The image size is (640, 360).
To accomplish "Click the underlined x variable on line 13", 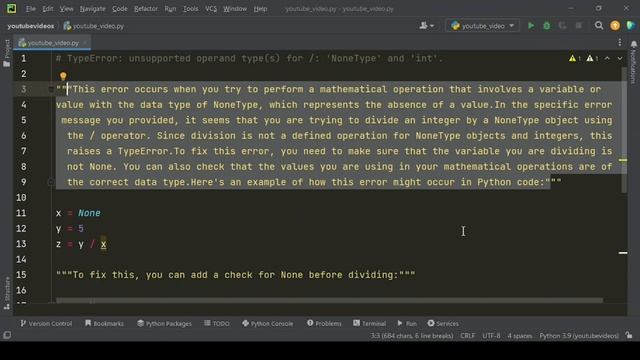I will coord(103,244).
